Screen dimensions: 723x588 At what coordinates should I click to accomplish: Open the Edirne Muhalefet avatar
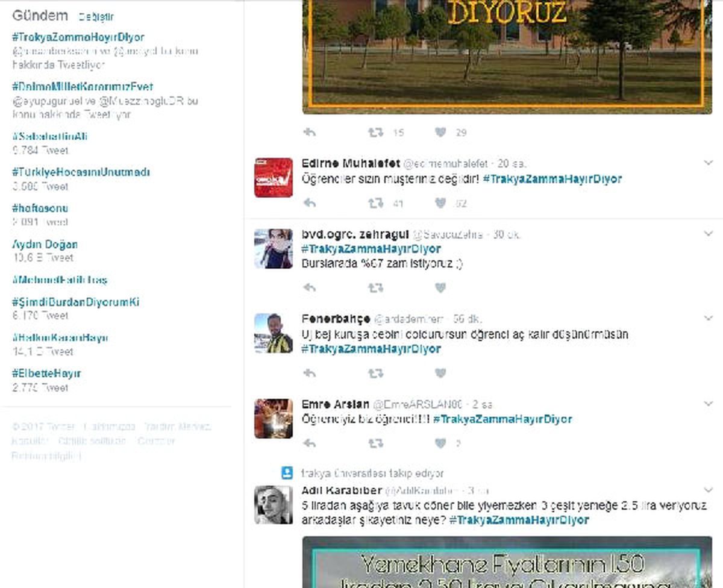pyautogui.click(x=274, y=178)
